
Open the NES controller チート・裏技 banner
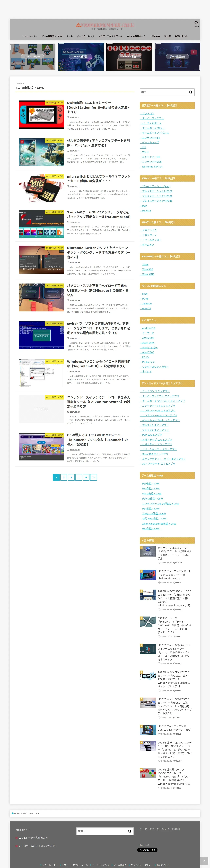coord(129,57)
